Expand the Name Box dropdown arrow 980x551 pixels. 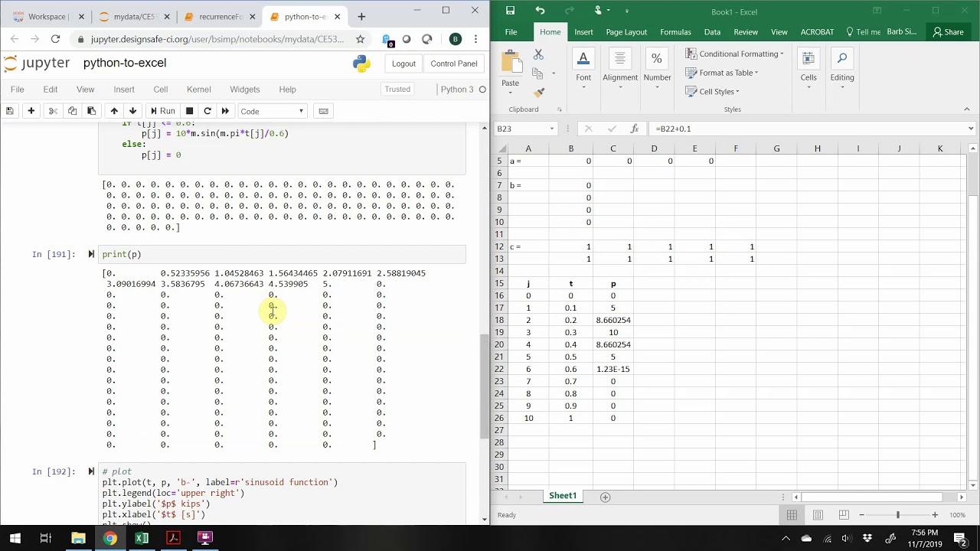[x=551, y=129]
